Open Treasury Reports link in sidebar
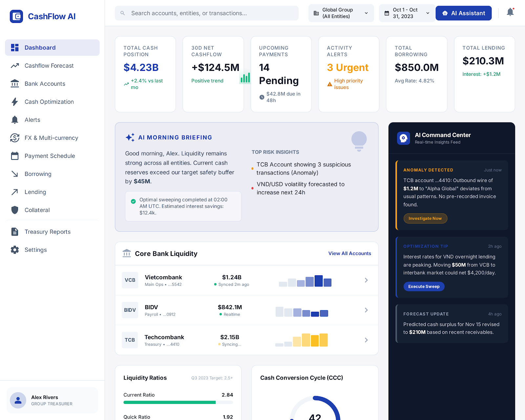This screenshot has width=525, height=420. 52,232
